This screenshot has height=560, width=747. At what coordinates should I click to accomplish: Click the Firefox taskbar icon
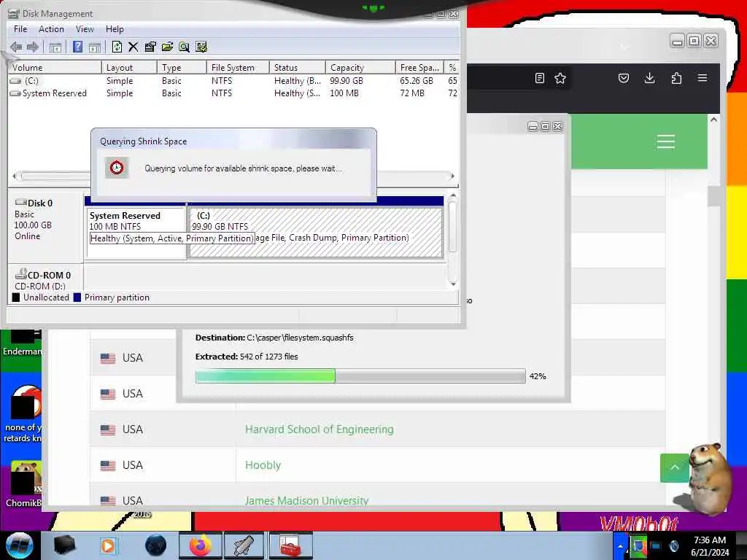tap(201, 545)
